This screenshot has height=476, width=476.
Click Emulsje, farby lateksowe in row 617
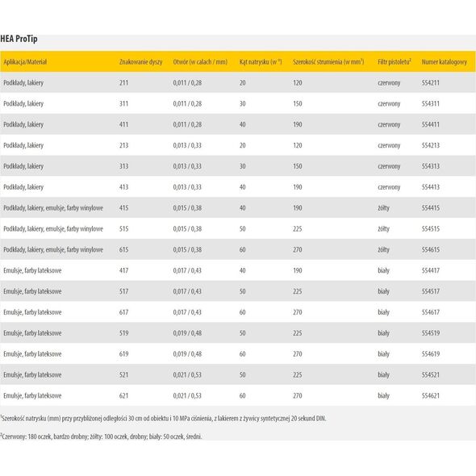coord(32,312)
